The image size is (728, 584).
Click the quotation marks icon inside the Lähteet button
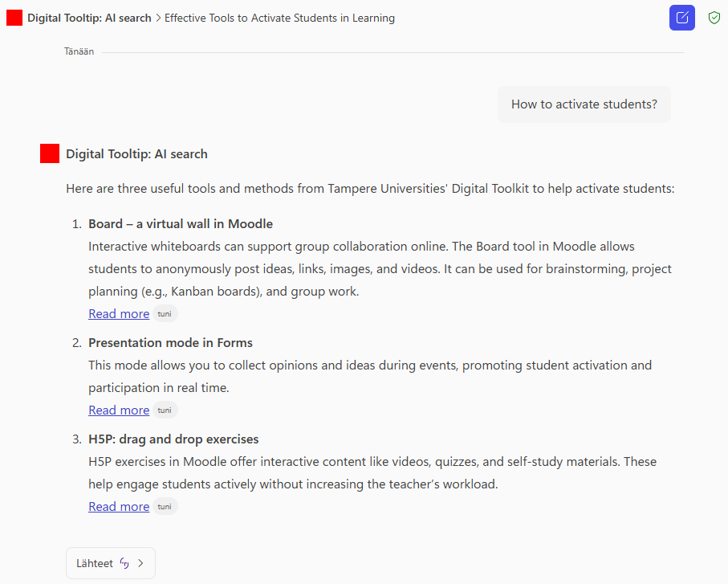[124, 562]
